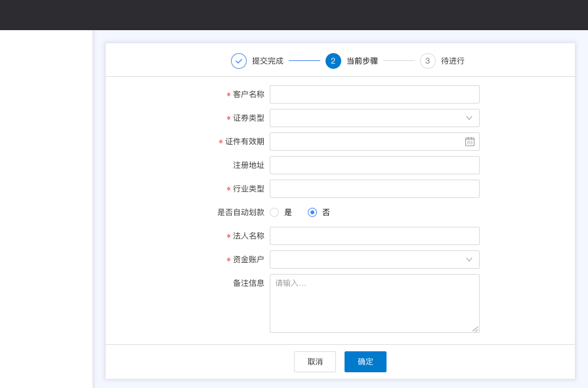The width and height of the screenshot is (588, 388).
Task: Click the calendar icon in 证件有效期 field
Action: (x=469, y=142)
